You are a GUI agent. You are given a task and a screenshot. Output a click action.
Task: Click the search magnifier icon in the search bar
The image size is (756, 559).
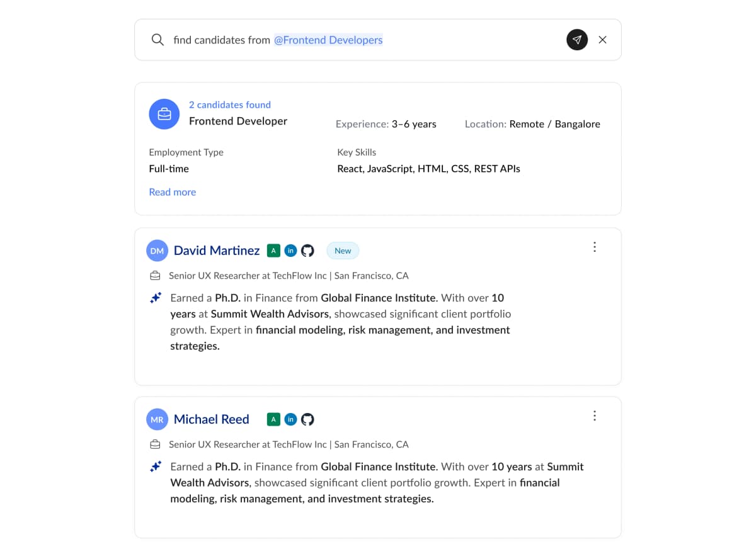point(157,40)
